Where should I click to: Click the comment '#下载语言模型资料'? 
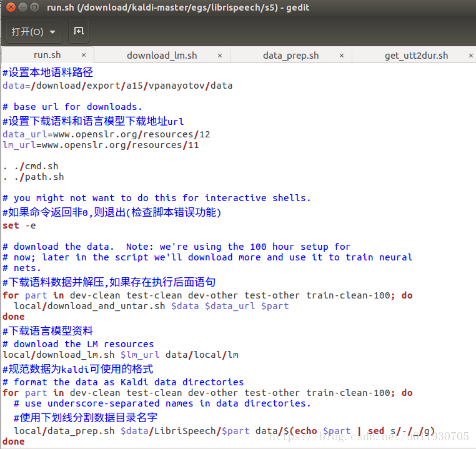(47, 331)
